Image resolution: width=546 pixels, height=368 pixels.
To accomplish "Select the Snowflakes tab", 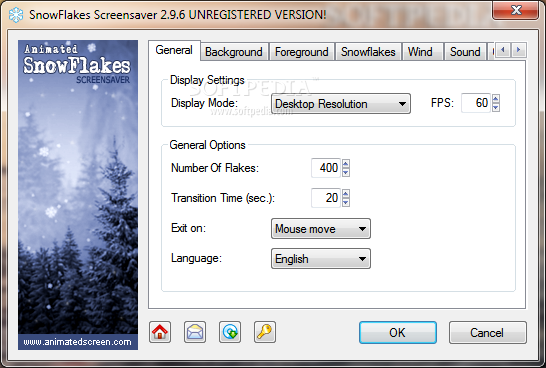I will (368, 52).
